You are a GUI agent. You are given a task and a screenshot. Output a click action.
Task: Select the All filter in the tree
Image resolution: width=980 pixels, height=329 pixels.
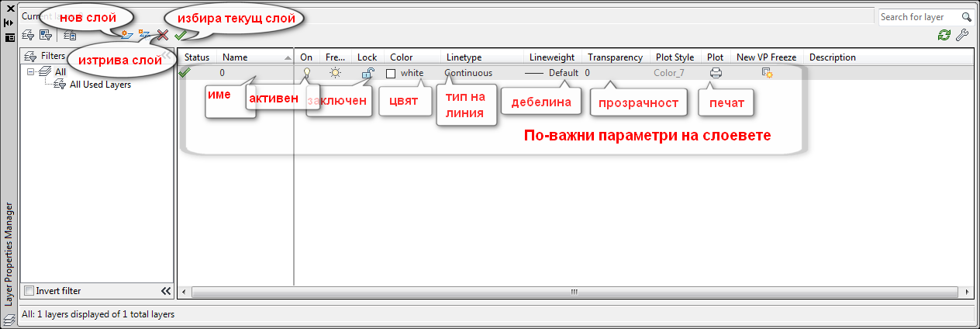click(60, 71)
